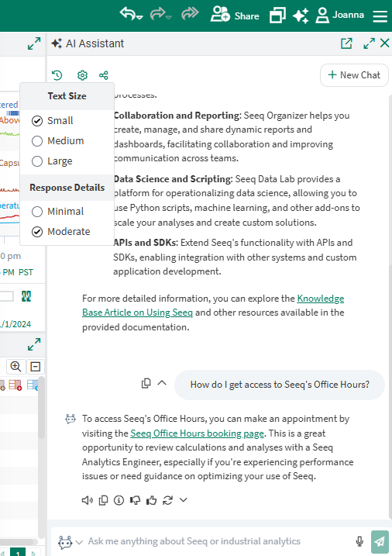
Task: Open the Joanna user menu
Action: (x=340, y=16)
